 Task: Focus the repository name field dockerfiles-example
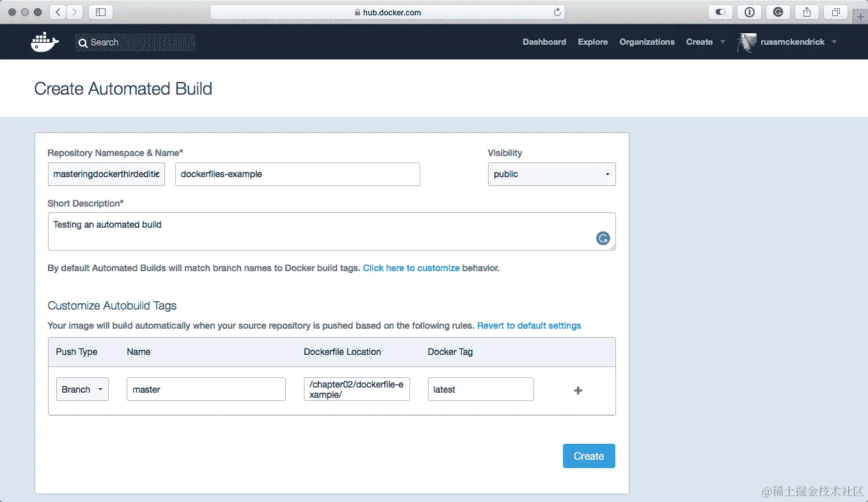pos(297,174)
